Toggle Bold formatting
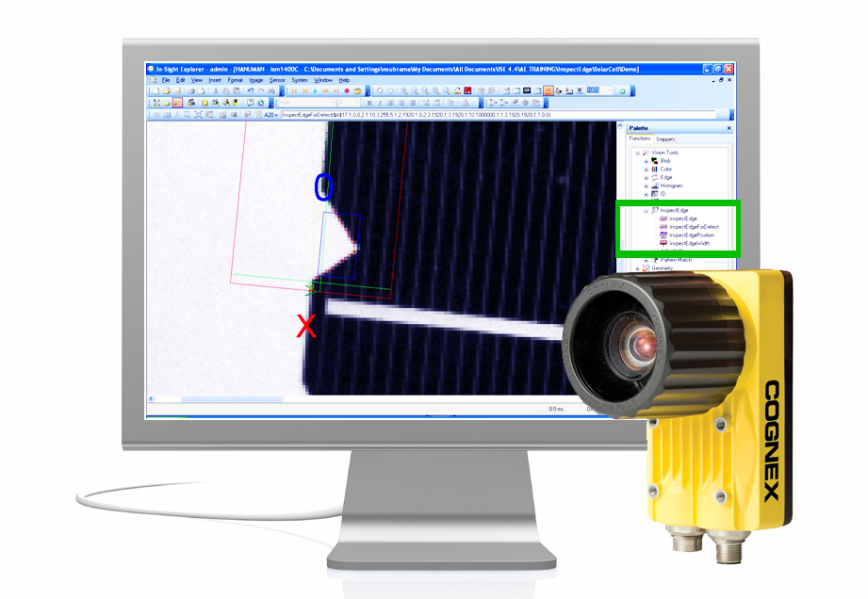 pyautogui.click(x=369, y=103)
